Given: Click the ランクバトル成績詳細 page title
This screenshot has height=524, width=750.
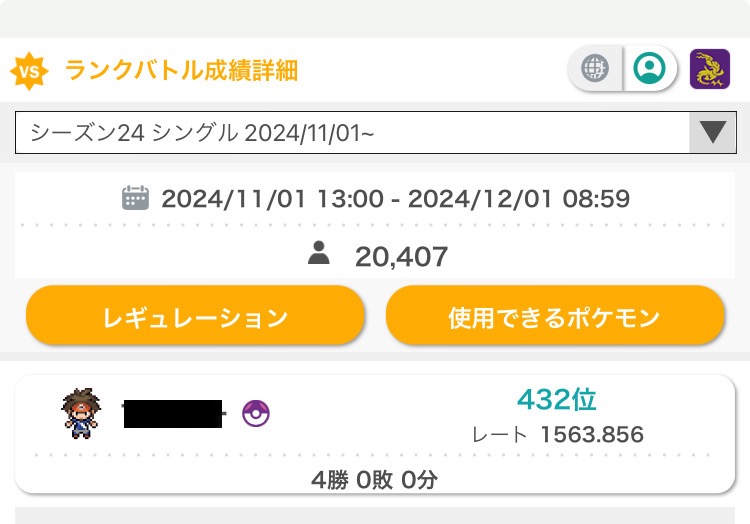Looking at the screenshot, I should [x=181, y=70].
